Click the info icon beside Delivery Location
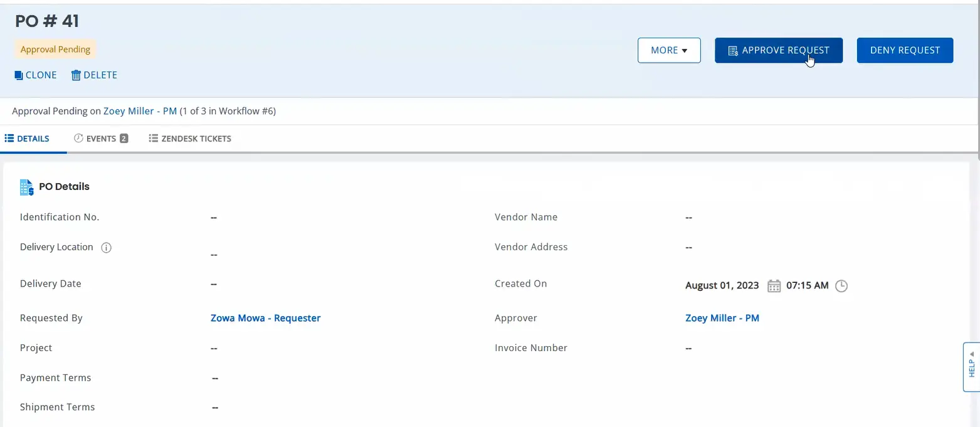The height and width of the screenshot is (427, 980). point(106,247)
